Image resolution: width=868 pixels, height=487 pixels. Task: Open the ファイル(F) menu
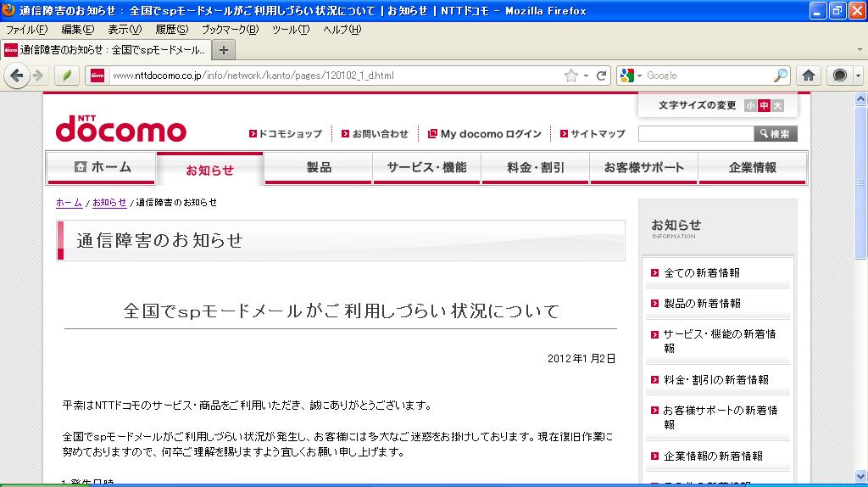26,30
